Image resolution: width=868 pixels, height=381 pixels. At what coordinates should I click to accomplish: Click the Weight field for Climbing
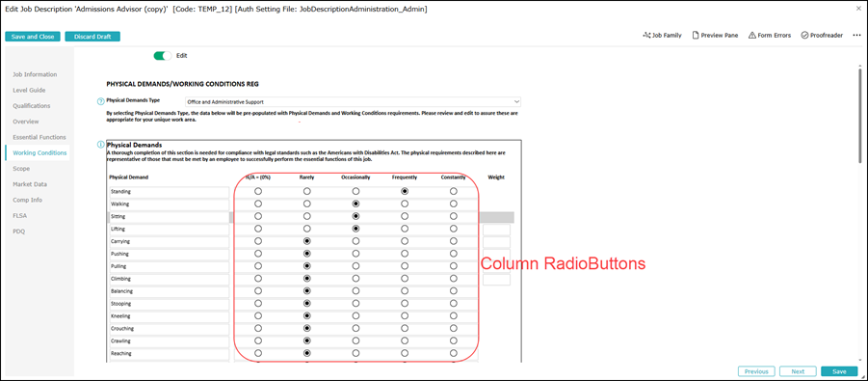[x=496, y=280]
